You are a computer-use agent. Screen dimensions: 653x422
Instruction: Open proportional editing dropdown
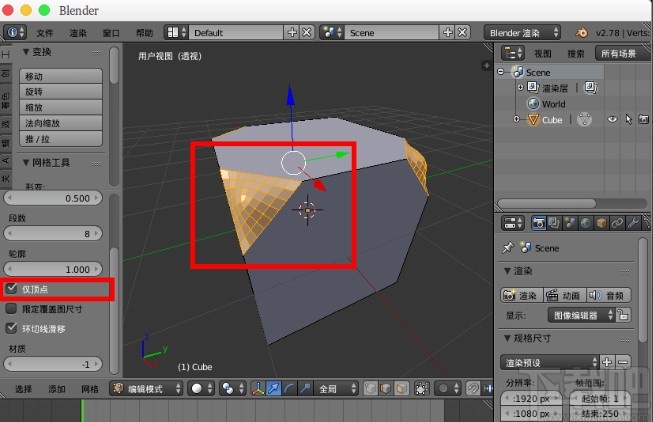click(x=448, y=389)
